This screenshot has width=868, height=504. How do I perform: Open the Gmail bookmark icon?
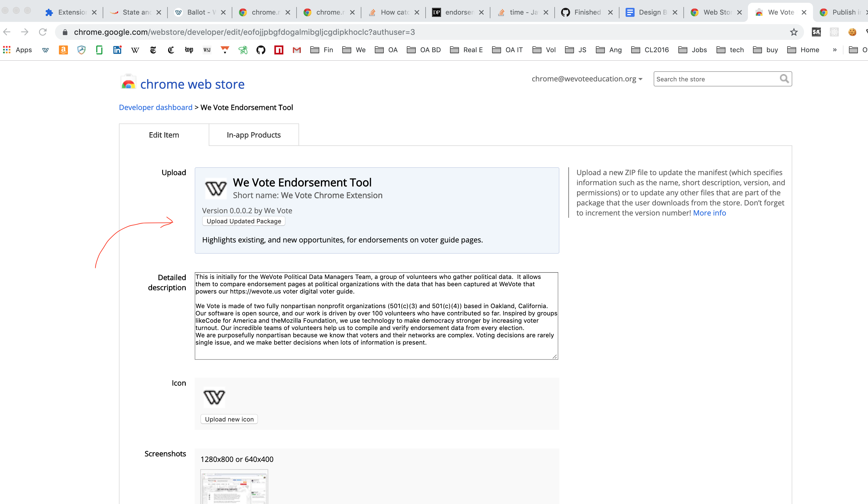coord(297,50)
